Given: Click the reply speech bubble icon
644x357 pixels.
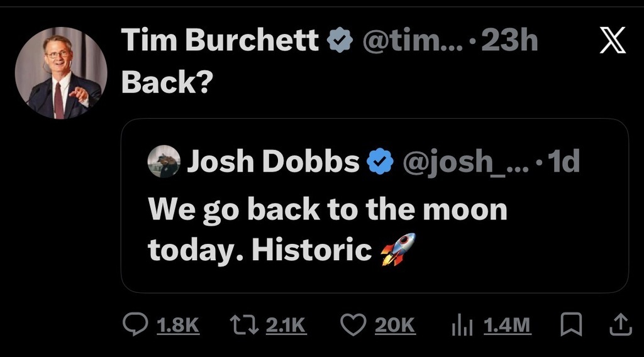Looking at the screenshot, I should click(134, 324).
